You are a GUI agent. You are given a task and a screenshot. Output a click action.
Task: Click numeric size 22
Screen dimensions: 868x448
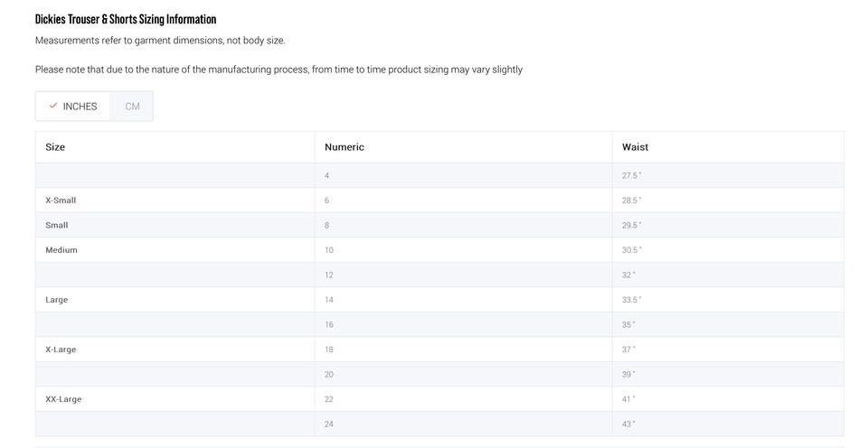pos(329,399)
